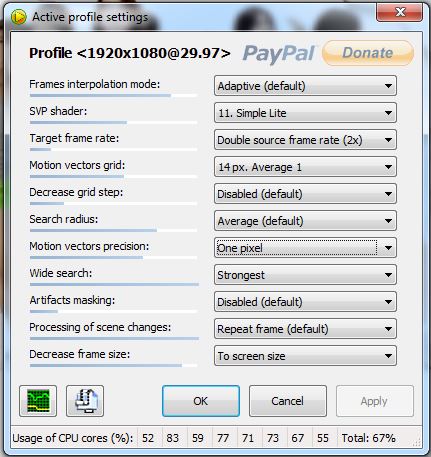
Task: Click the copy profile settings icon
Action: pos(85,401)
